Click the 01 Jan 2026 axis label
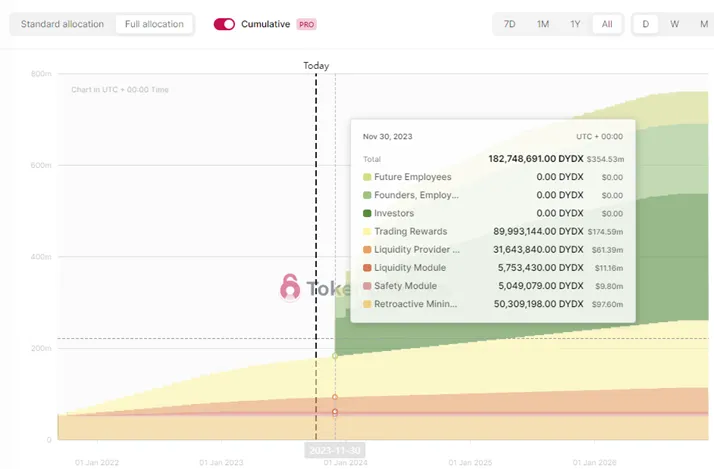 pyautogui.click(x=594, y=463)
